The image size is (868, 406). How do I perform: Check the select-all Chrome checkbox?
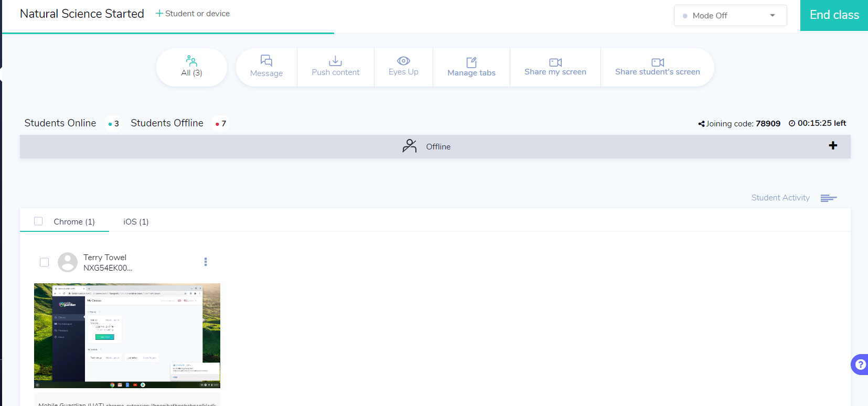(38, 221)
